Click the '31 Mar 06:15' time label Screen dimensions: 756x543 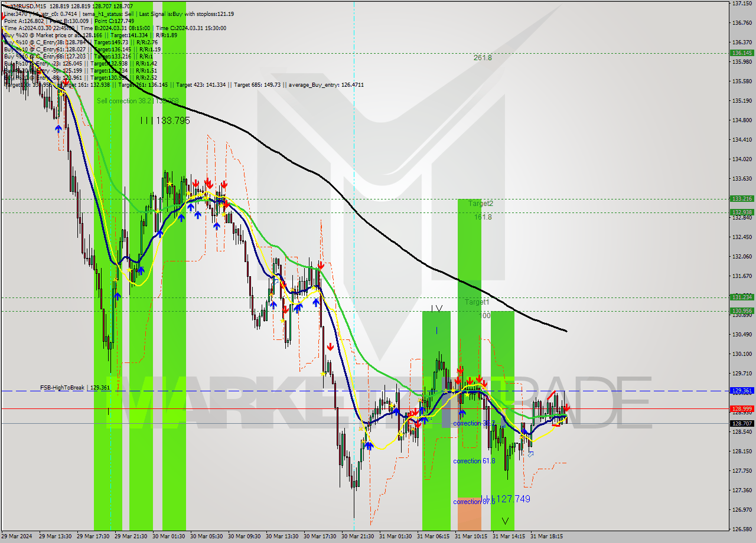tap(433, 537)
